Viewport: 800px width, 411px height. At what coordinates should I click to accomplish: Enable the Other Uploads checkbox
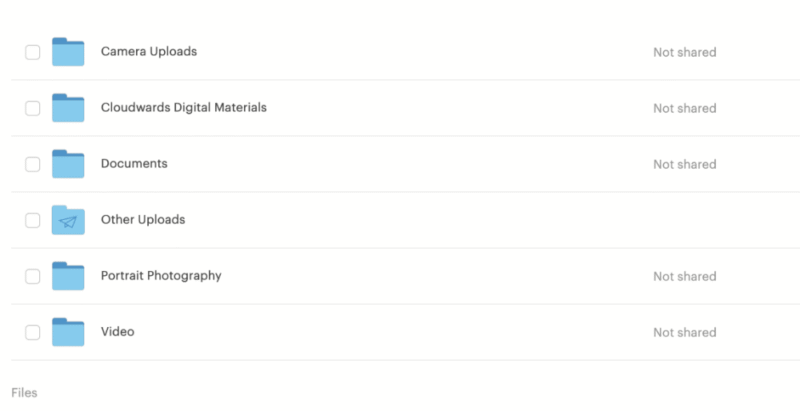tap(33, 220)
